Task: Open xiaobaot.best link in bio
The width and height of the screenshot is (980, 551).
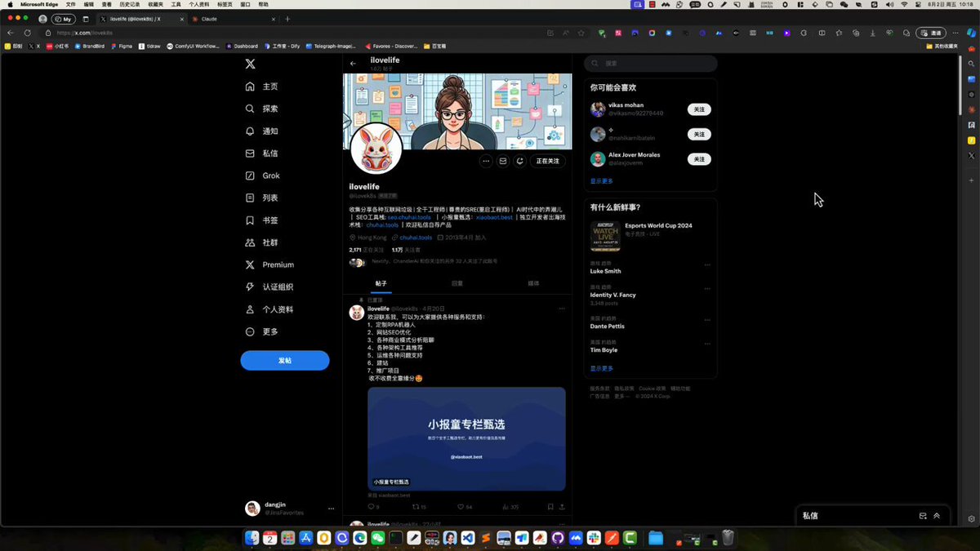Action: (494, 217)
